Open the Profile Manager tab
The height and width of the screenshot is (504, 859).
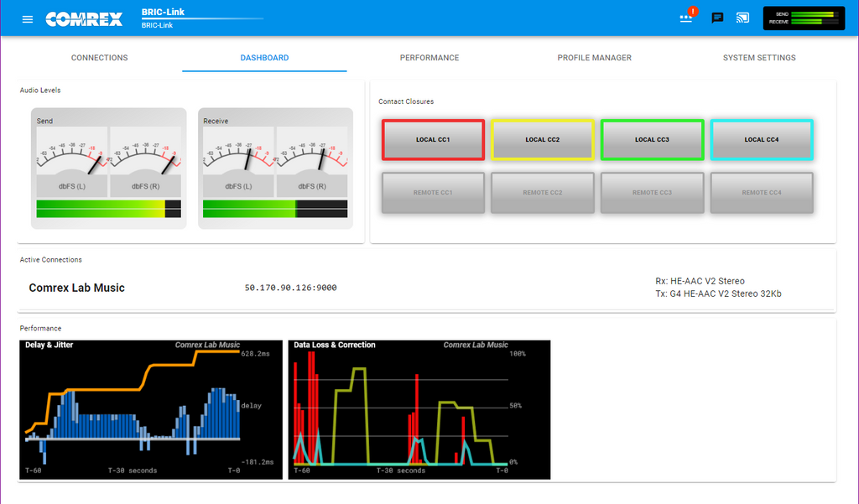click(595, 58)
